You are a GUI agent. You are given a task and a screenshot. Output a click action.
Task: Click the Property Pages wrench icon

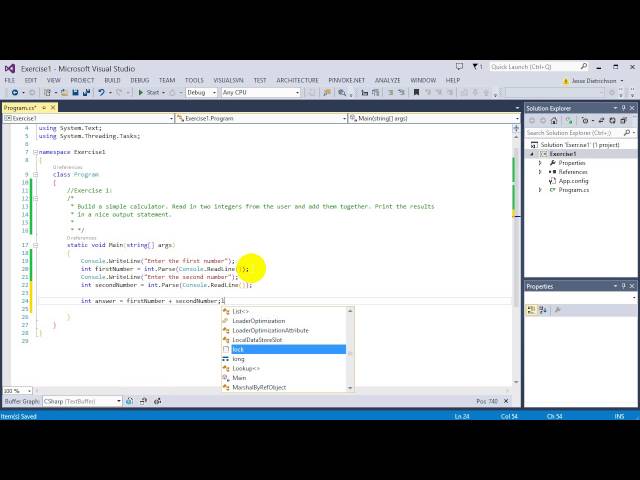pos(558,310)
